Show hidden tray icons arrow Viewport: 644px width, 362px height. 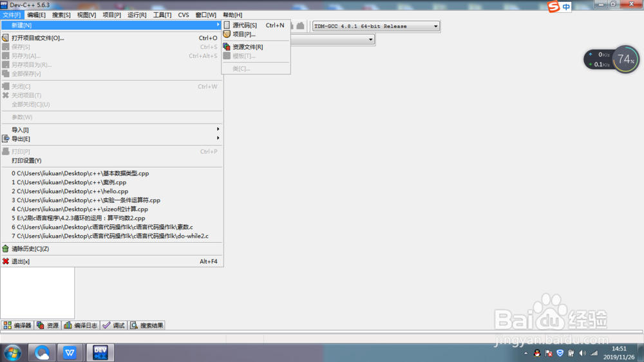(x=526, y=353)
